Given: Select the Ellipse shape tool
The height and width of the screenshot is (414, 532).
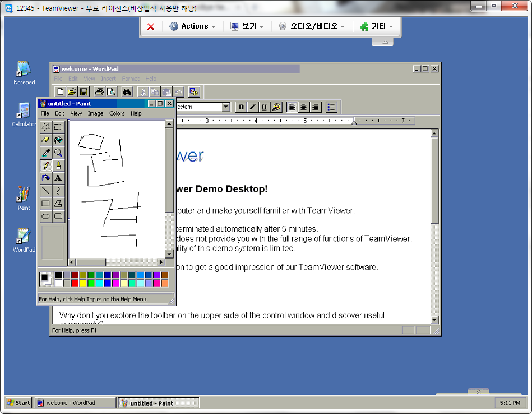Looking at the screenshot, I should 46,217.
